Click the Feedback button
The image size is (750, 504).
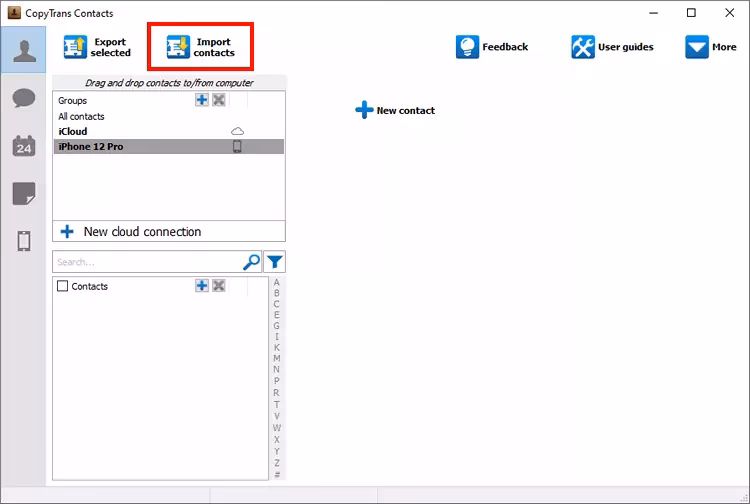492,47
